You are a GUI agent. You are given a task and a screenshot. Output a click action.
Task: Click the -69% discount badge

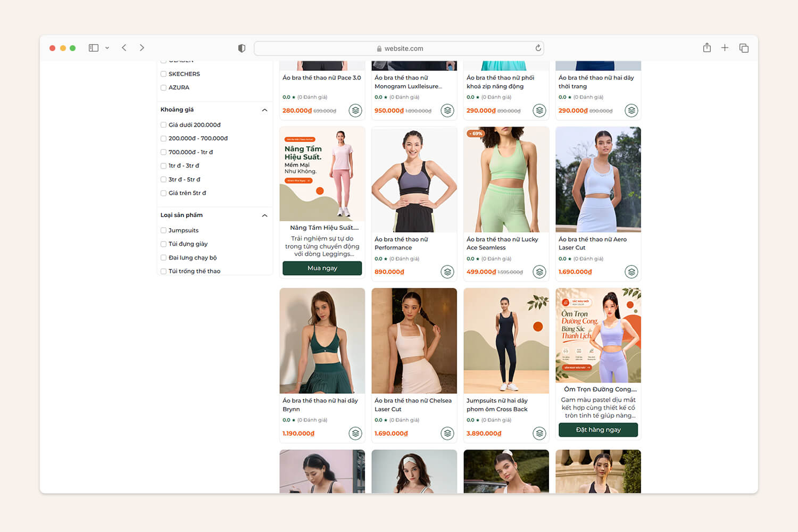point(476,134)
